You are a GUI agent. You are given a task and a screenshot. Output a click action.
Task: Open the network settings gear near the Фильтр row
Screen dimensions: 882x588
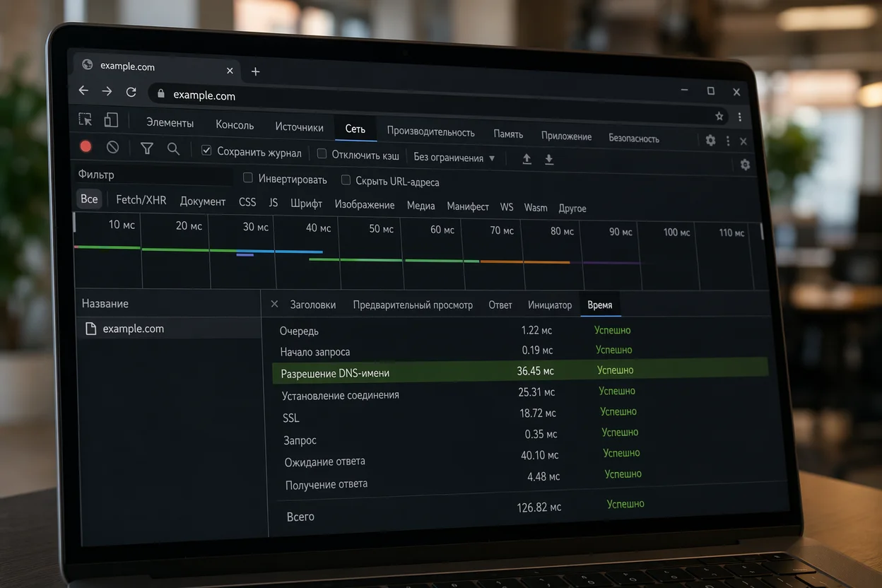click(745, 165)
